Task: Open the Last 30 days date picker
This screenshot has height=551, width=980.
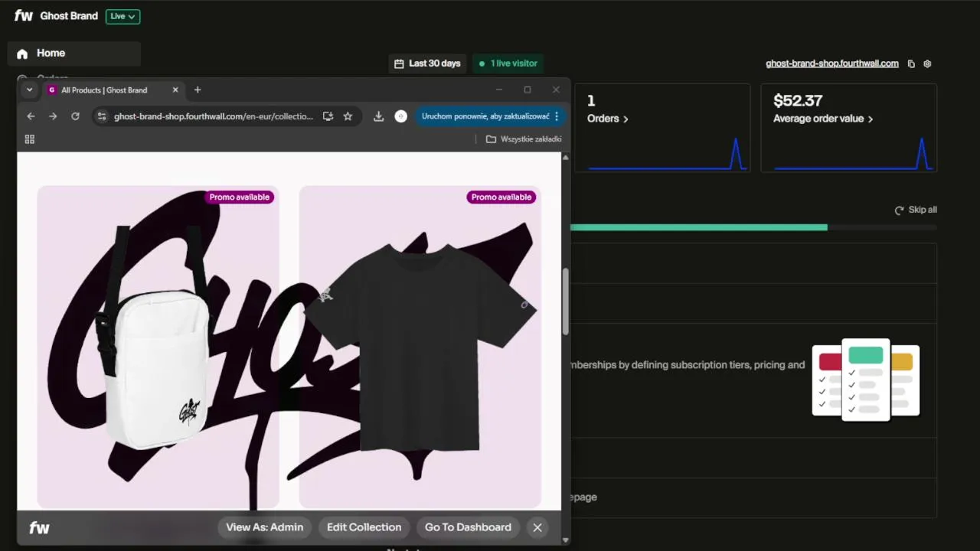Action: coord(427,64)
